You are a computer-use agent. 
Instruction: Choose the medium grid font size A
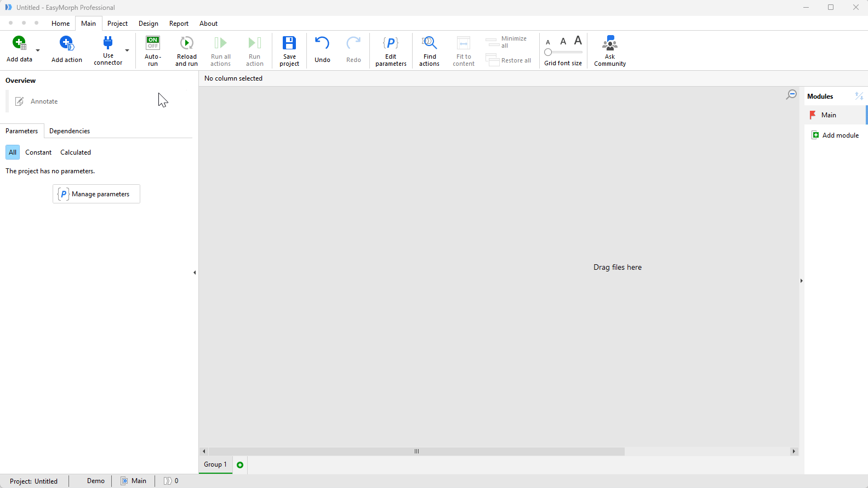point(563,42)
